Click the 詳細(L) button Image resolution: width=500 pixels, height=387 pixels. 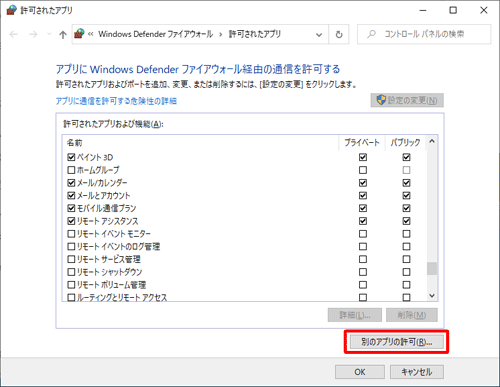(x=355, y=315)
